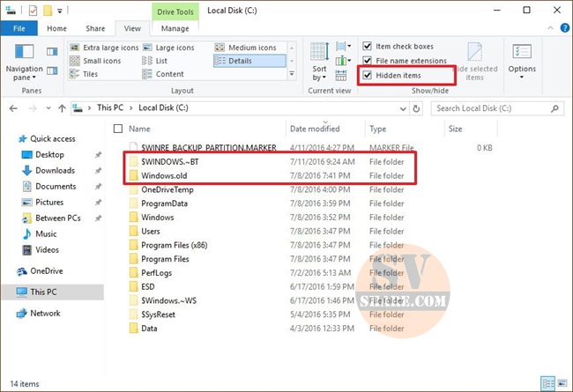Viewport: 573px width, 392px height.
Task: Choose Content layout
Action: 163,74
